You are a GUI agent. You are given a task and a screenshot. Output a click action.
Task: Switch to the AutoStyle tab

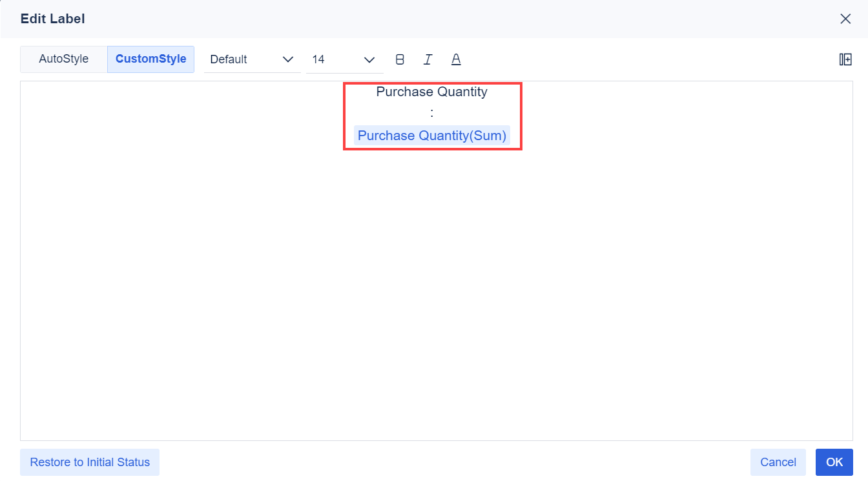click(x=63, y=59)
